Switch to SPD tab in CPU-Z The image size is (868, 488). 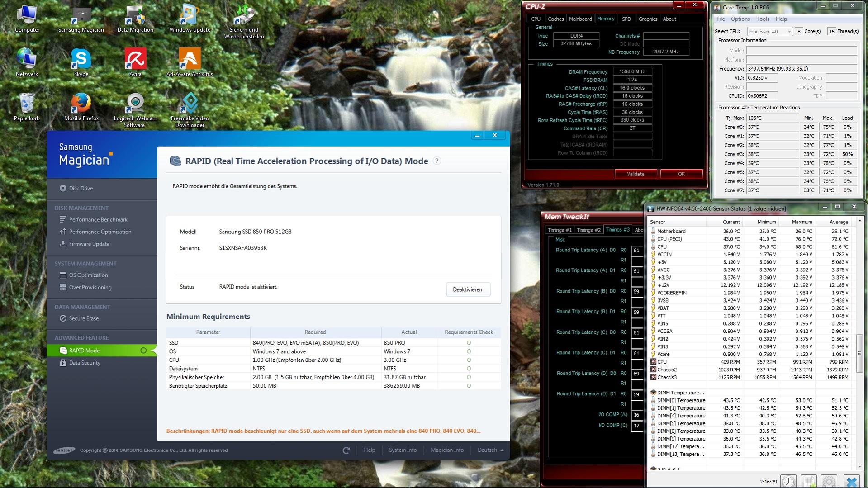tap(626, 19)
